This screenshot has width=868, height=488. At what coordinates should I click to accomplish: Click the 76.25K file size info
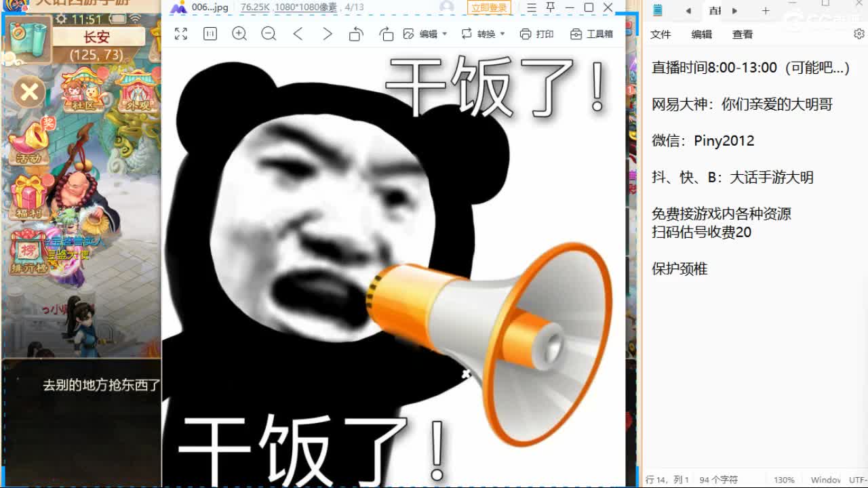point(255,7)
